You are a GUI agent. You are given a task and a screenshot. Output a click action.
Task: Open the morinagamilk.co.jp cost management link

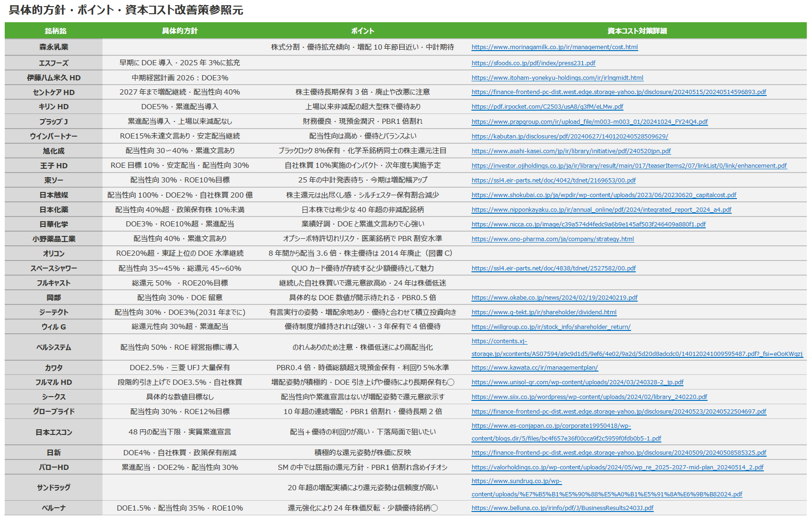coord(555,47)
